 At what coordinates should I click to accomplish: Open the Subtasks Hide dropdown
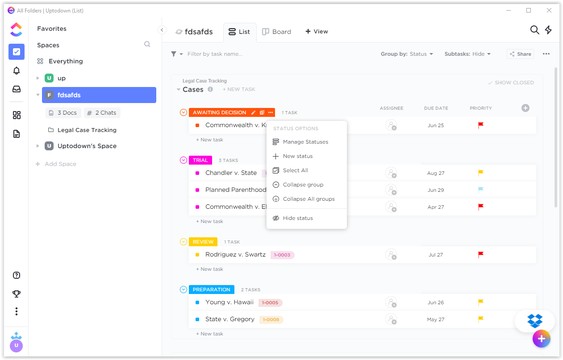467,54
